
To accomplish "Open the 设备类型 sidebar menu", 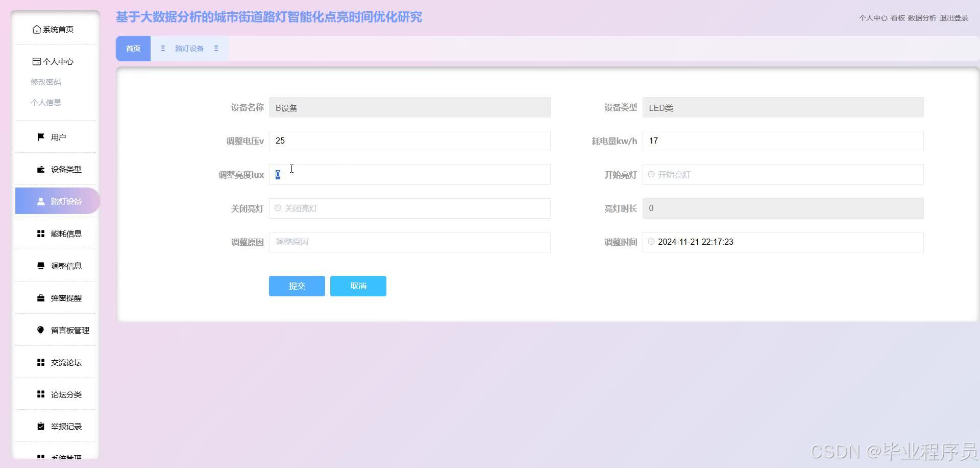I will tap(55, 169).
